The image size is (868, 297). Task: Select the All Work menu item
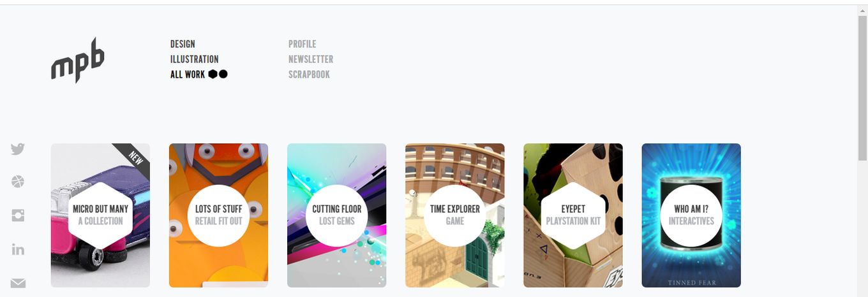[x=188, y=75]
